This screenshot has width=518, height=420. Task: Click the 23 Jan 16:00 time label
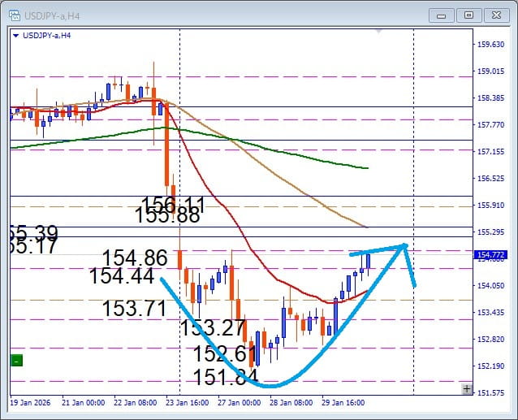(188, 403)
